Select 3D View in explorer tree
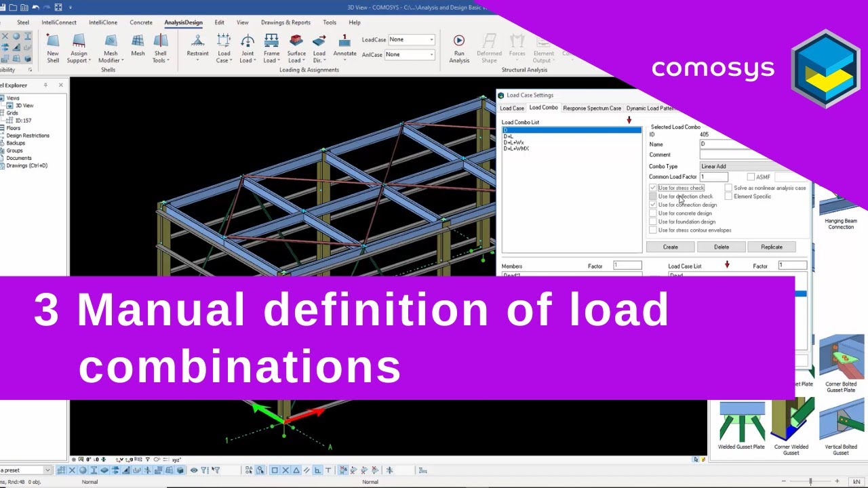This screenshot has height=488, width=868. 24,106
